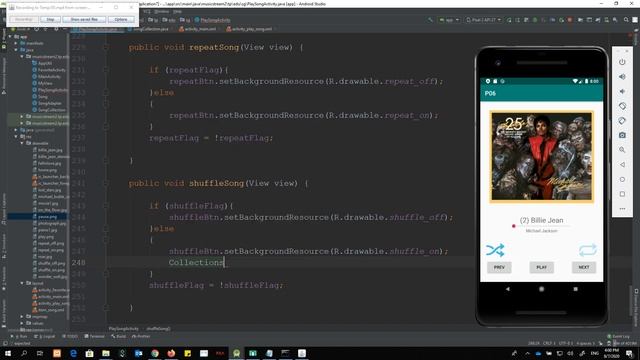Viewport: 640px width, 360px height.
Task: Click the repeatSong method name in editor
Action: [214, 47]
